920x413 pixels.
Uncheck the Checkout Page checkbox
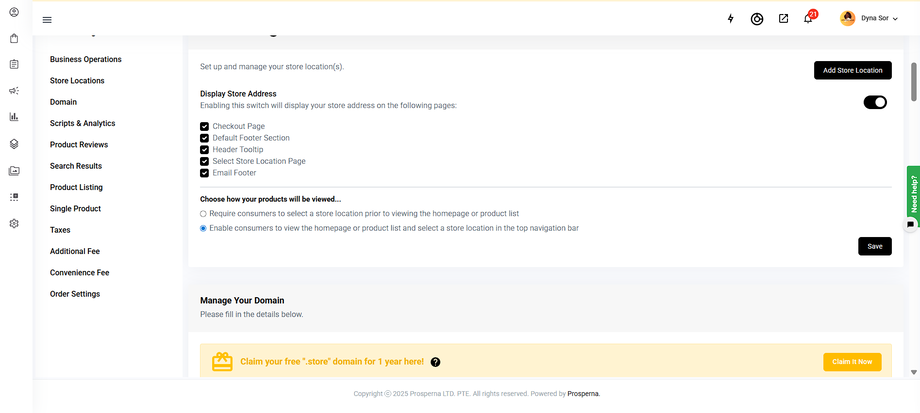[205, 126]
